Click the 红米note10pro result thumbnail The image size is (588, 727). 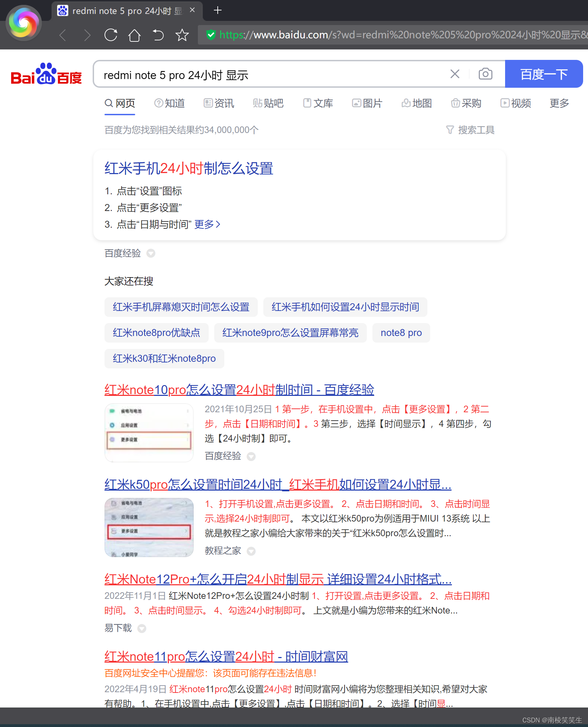click(149, 433)
